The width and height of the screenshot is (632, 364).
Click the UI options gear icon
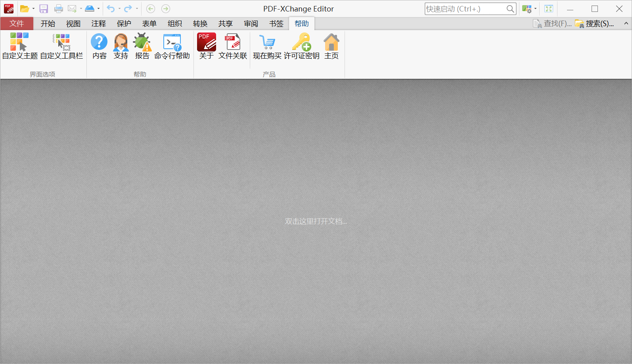pyautogui.click(x=527, y=9)
